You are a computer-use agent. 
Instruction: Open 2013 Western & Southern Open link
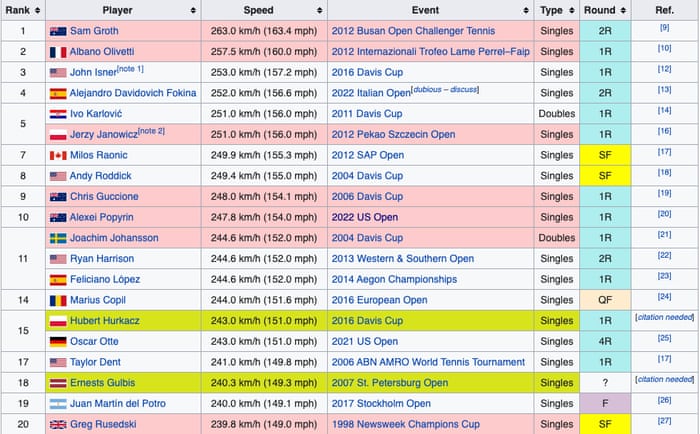pyautogui.click(x=403, y=259)
